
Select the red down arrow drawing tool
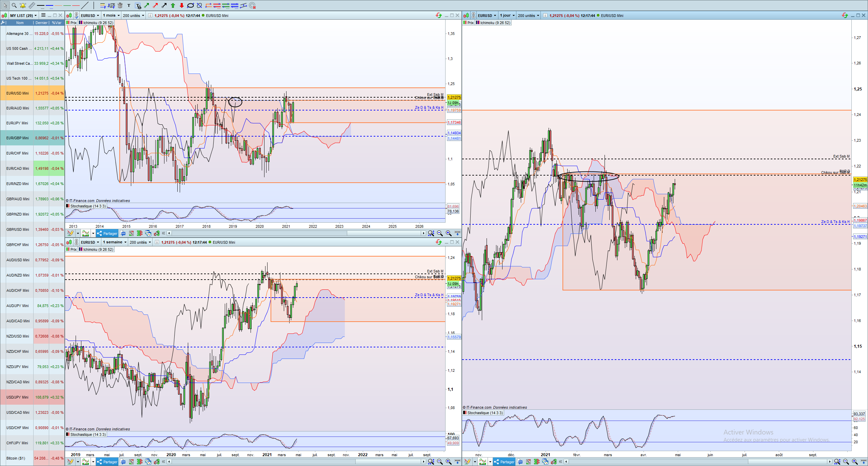click(x=182, y=5)
